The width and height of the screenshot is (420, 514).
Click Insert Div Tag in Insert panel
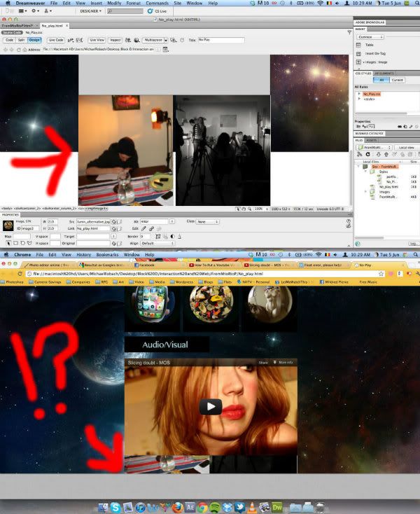[371, 53]
